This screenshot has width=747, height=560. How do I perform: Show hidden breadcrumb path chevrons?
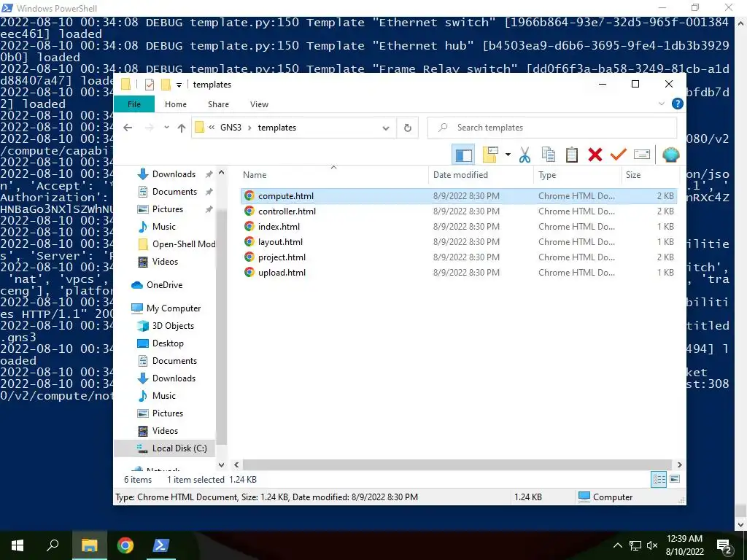coord(212,128)
